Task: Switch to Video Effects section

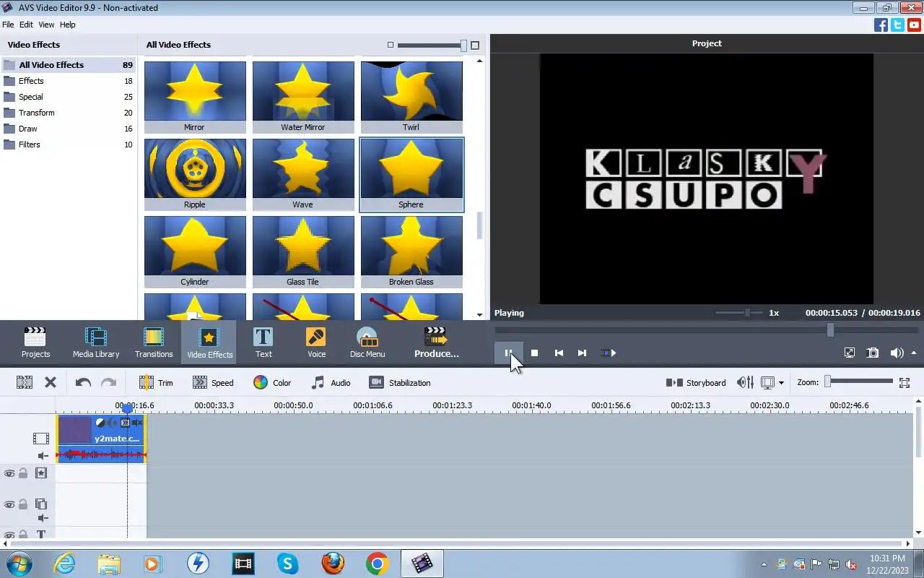Action: [x=209, y=342]
